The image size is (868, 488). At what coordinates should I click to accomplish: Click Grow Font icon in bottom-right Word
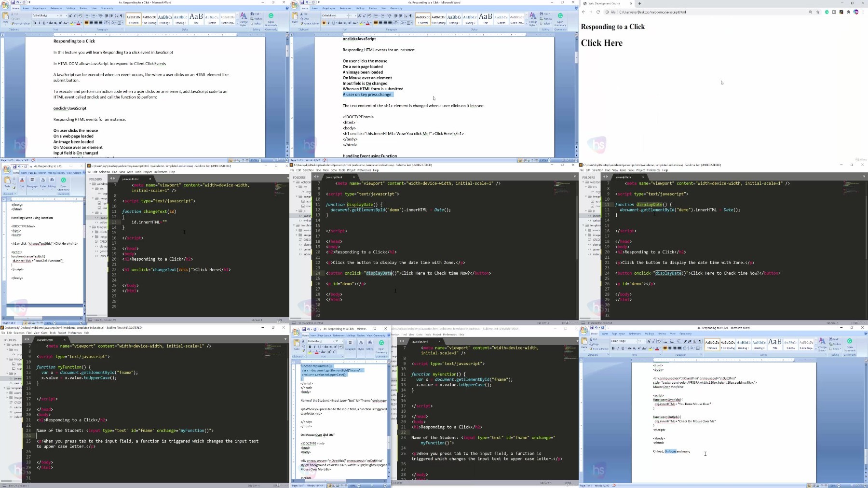(649, 341)
